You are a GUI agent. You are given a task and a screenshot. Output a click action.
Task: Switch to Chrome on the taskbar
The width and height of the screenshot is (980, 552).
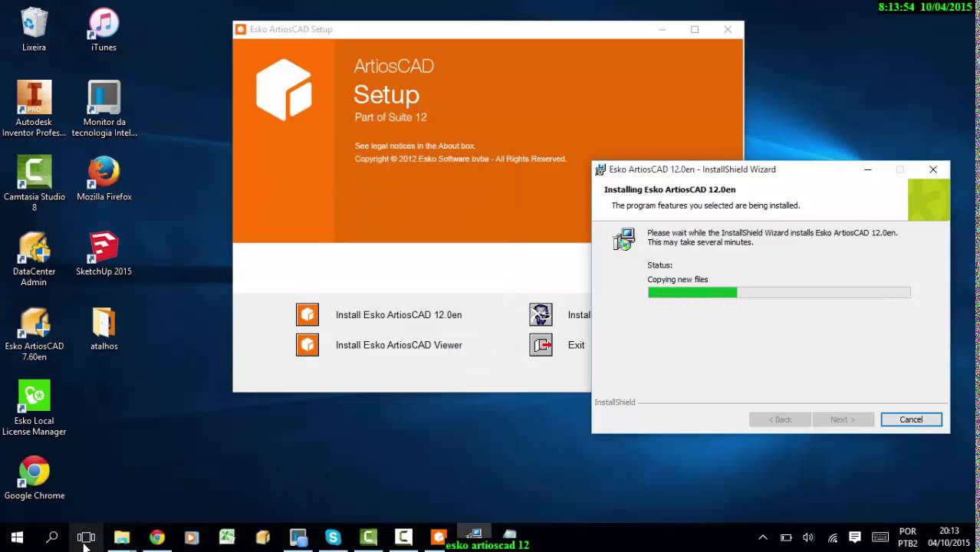157,537
